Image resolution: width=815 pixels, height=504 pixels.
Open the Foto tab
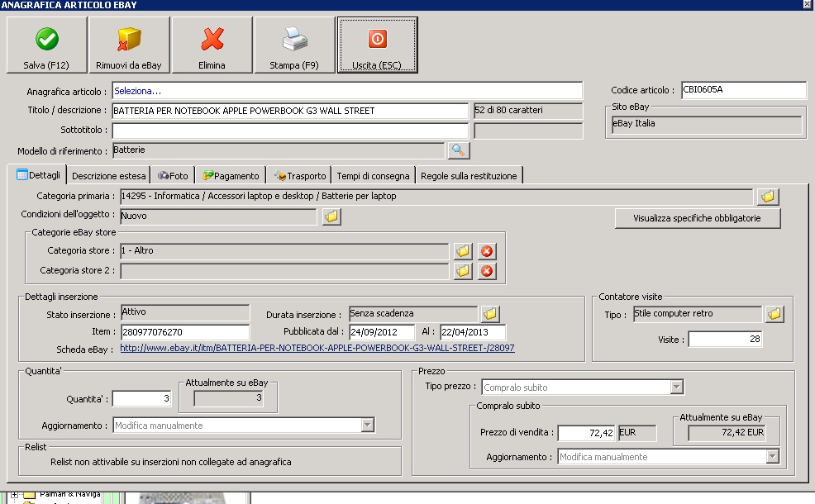(x=173, y=176)
